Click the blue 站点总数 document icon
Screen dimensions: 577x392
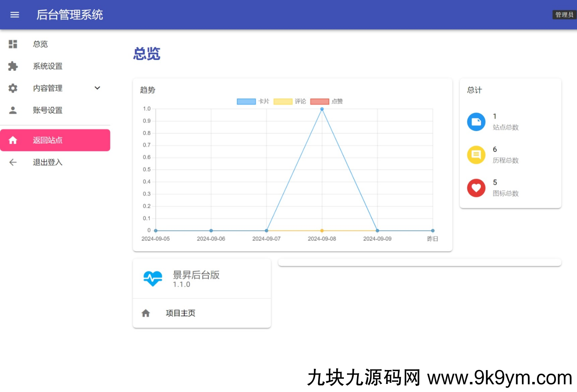click(476, 122)
